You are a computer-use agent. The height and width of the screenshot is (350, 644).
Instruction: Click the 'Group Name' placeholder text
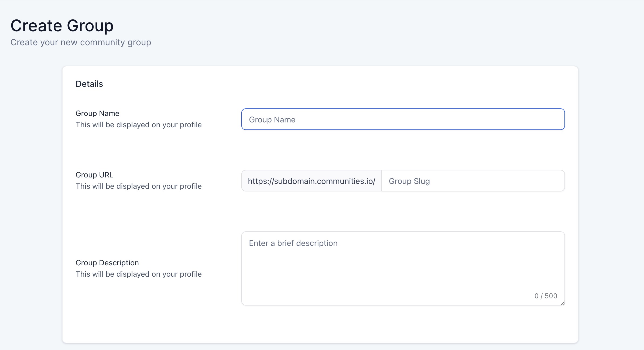click(x=272, y=120)
